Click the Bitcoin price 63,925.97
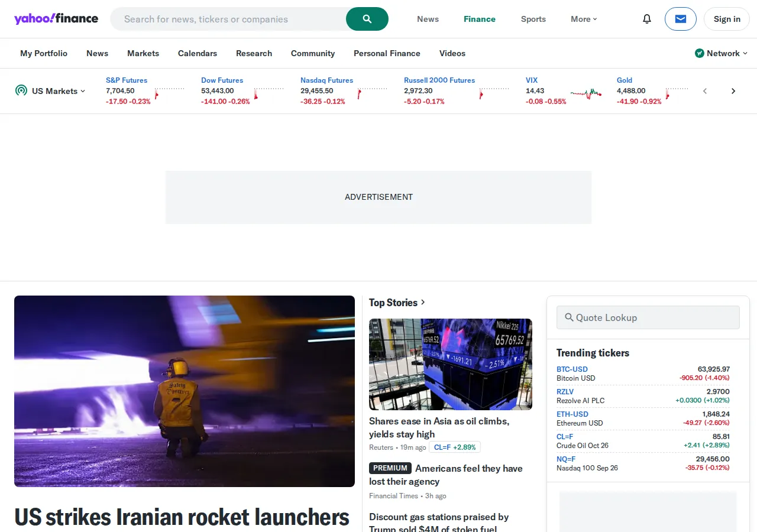The image size is (757, 532). click(x=714, y=369)
